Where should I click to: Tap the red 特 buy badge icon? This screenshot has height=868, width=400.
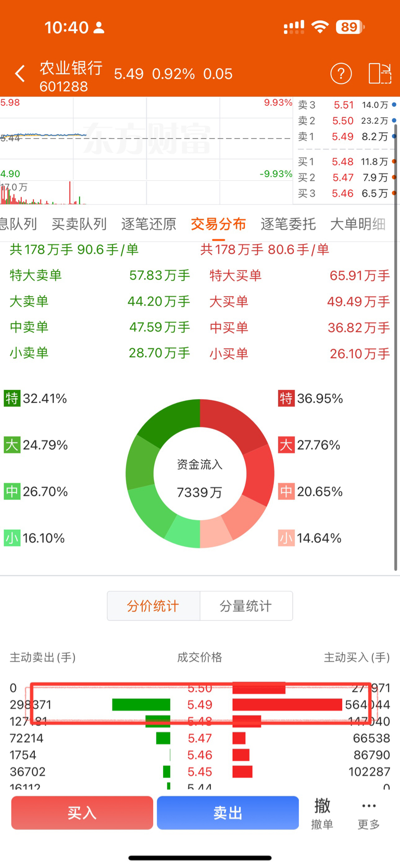coord(286,398)
